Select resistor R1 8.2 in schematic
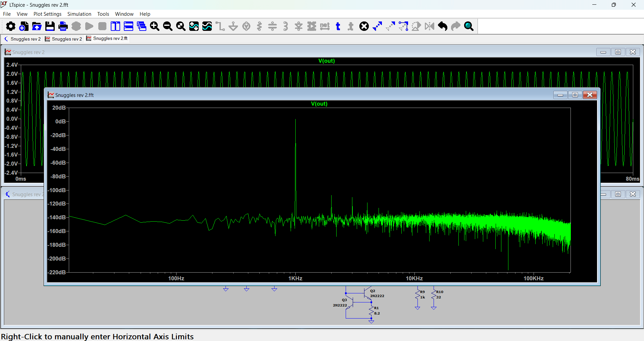Screen dimensions: 644x341 click(x=372, y=310)
